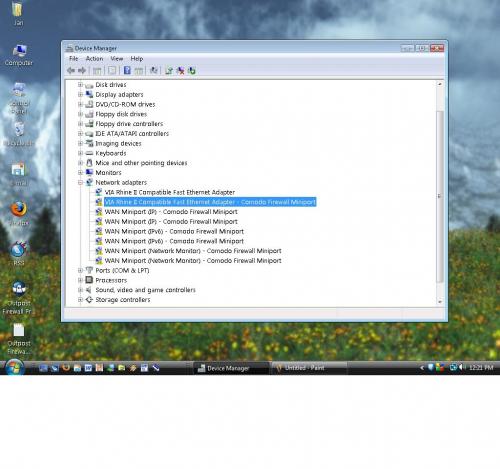Click the scrollbar down arrow in device list

[x=440, y=302]
